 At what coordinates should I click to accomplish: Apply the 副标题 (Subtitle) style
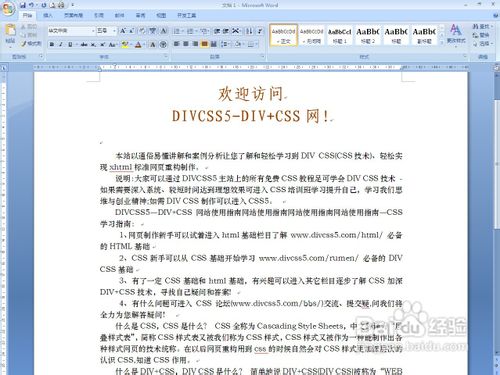point(424,35)
